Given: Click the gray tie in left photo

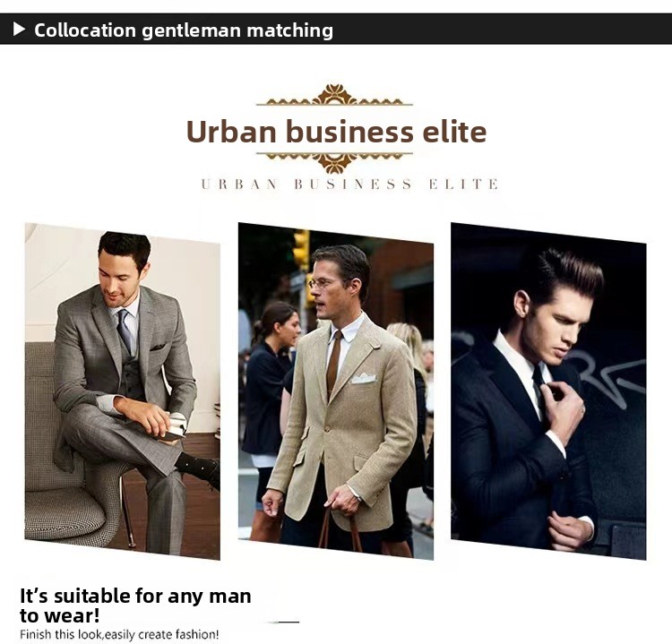Looking at the screenshot, I should [125, 330].
